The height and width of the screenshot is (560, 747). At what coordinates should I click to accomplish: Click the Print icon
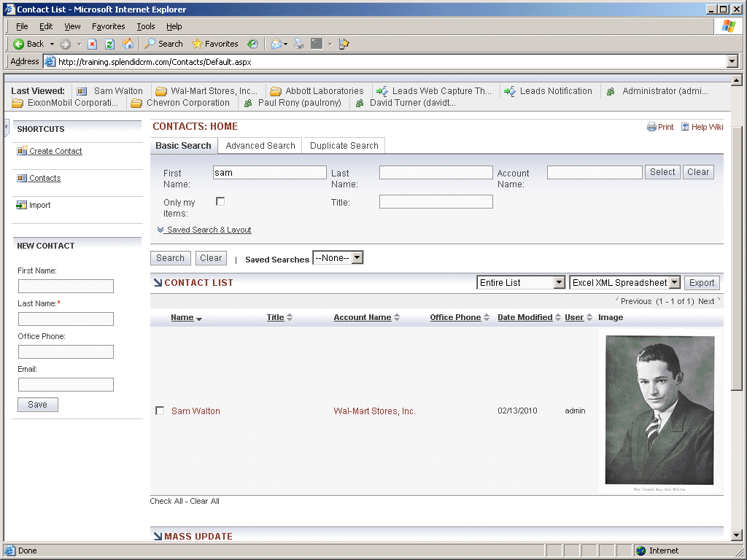tap(651, 127)
